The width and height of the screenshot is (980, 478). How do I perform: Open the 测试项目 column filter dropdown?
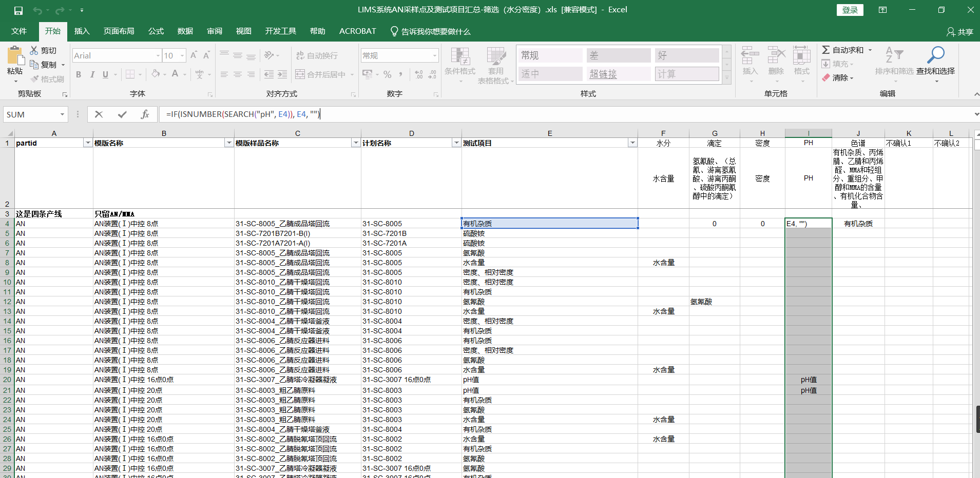tap(632, 143)
